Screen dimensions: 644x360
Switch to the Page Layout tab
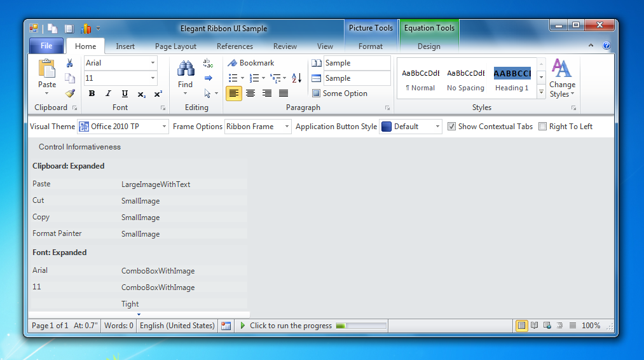pos(176,46)
